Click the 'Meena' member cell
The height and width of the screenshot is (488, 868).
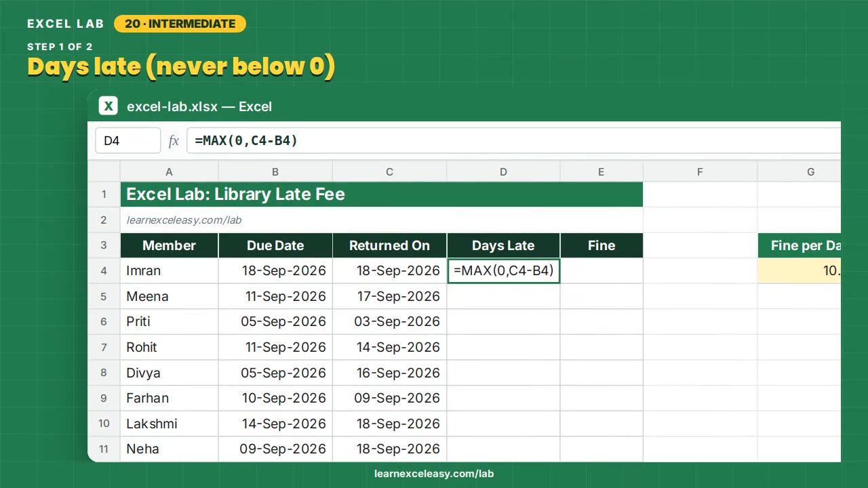[169, 296]
